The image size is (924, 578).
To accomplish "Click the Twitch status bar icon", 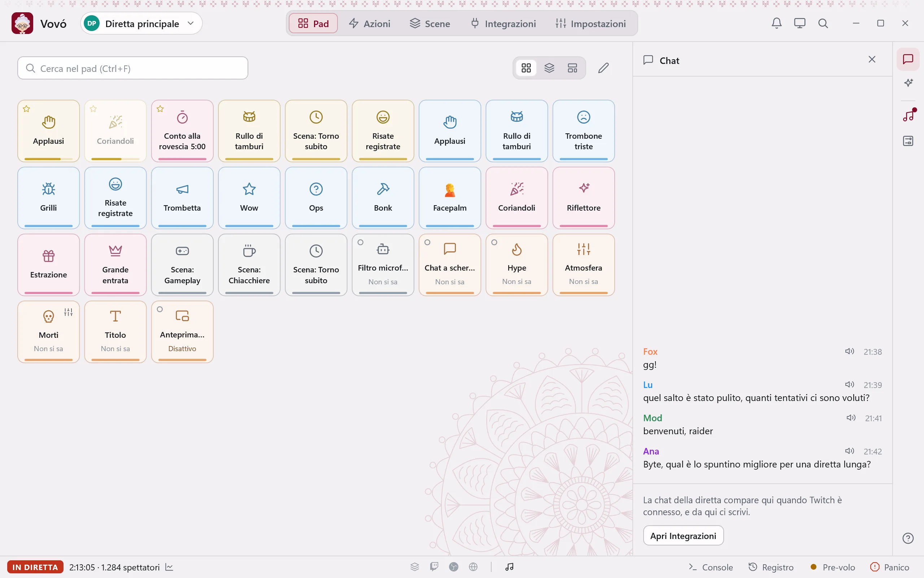I will [434, 566].
